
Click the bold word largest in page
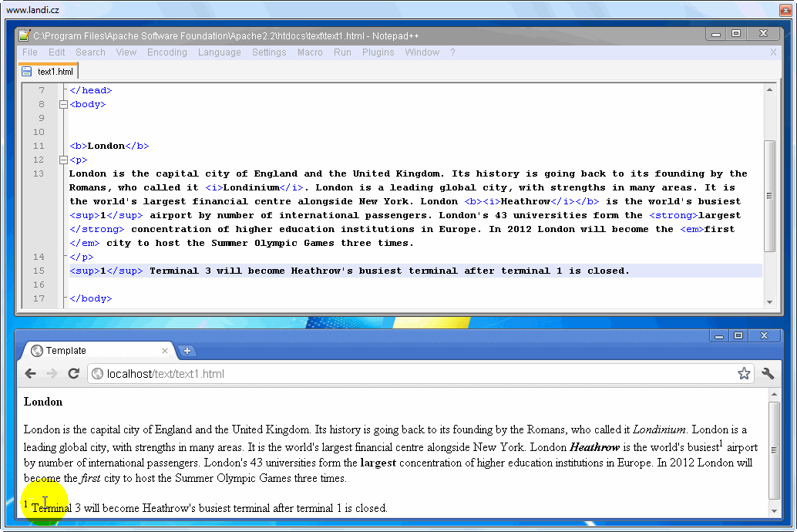[378, 463]
